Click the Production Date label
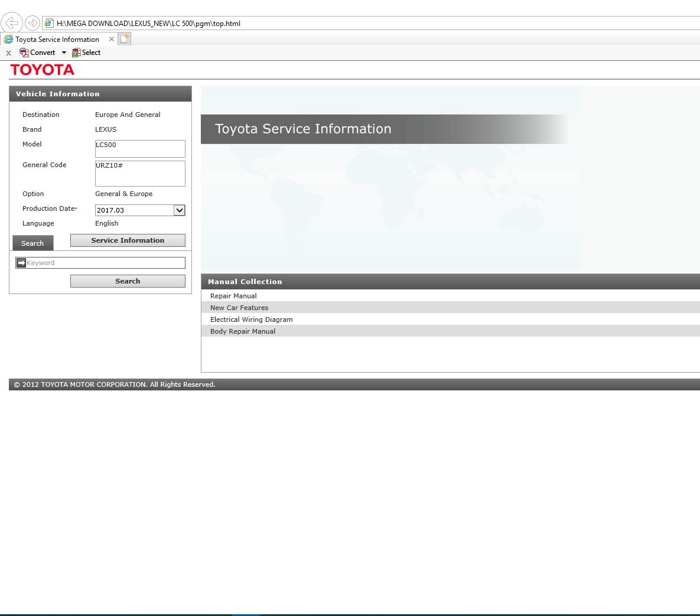 coord(48,208)
